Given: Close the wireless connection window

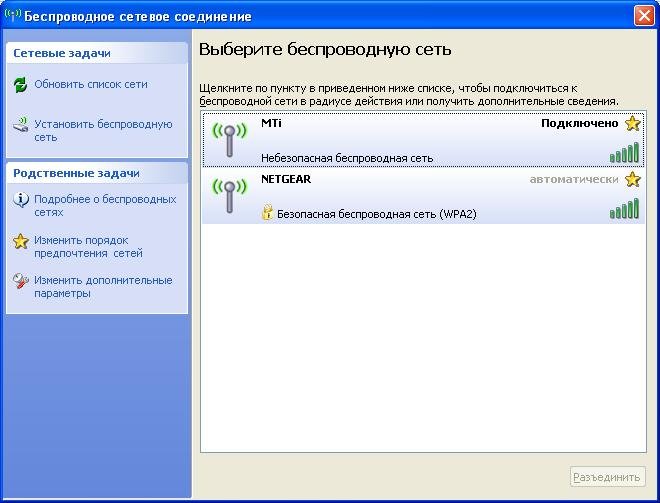Looking at the screenshot, I should pyautogui.click(x=644, y=16).
